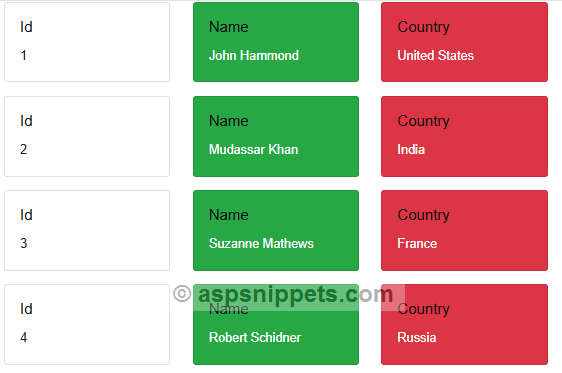Select the John Hammond name card
The width and height of the screenshot is (562, 373).
tap(276, 42)
